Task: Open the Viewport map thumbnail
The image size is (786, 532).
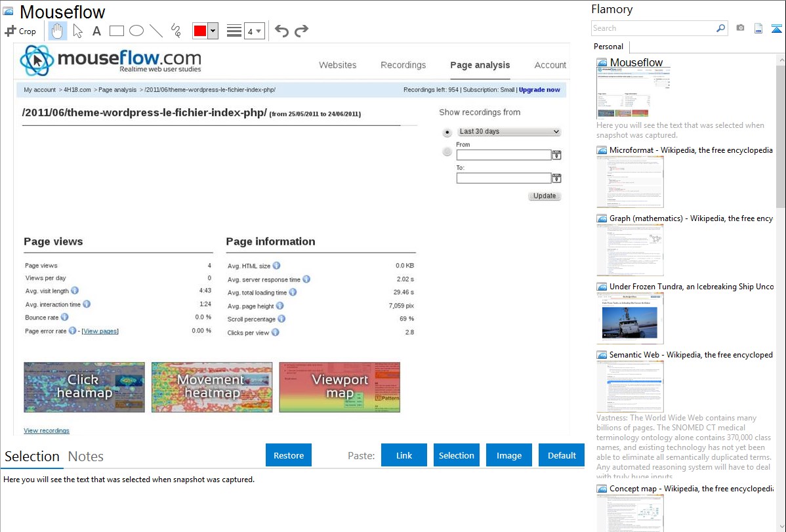Action: 340,387
